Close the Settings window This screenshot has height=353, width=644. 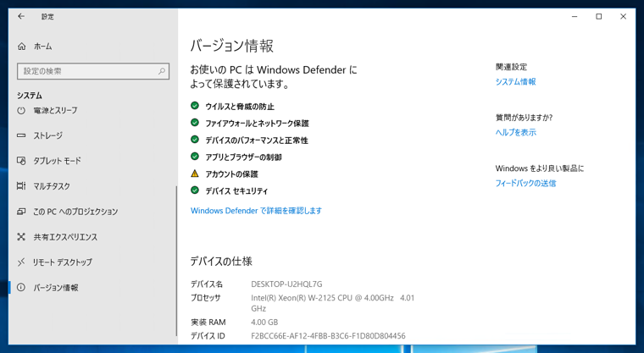pyautogui.click(x=623, y=16)
